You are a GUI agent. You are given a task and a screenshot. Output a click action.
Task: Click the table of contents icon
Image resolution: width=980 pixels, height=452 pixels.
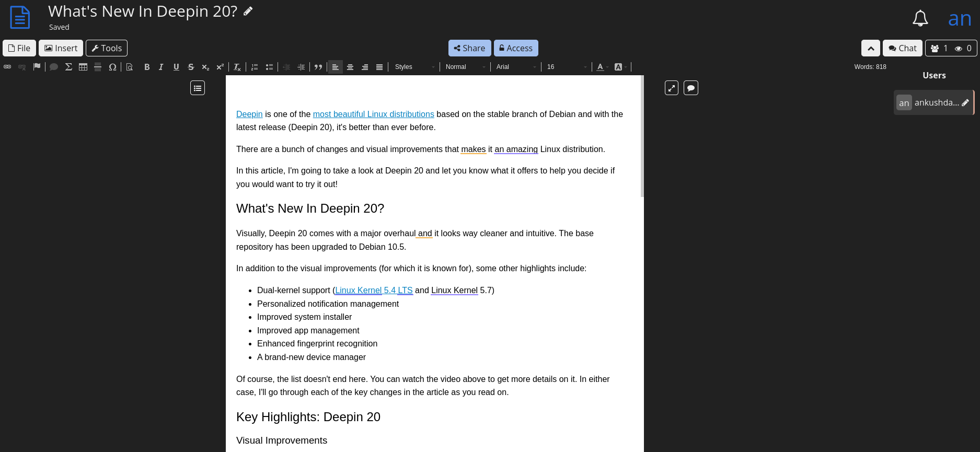coord(198,88)
